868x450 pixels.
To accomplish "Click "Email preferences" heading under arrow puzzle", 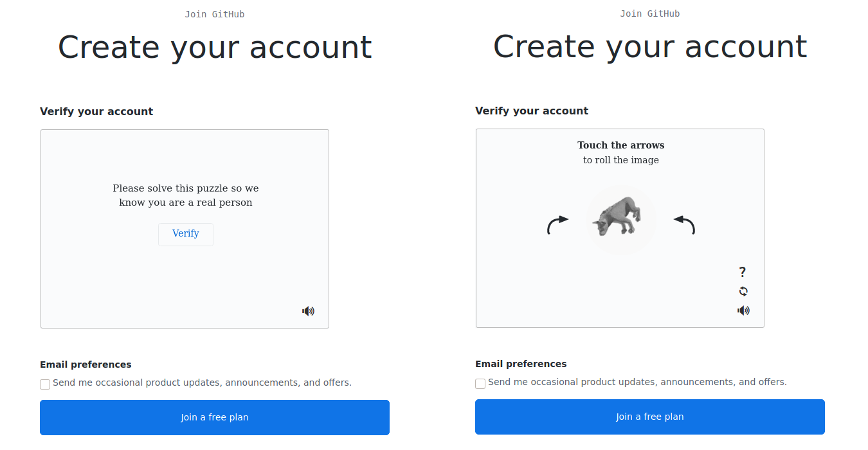I will coord(521,364).
